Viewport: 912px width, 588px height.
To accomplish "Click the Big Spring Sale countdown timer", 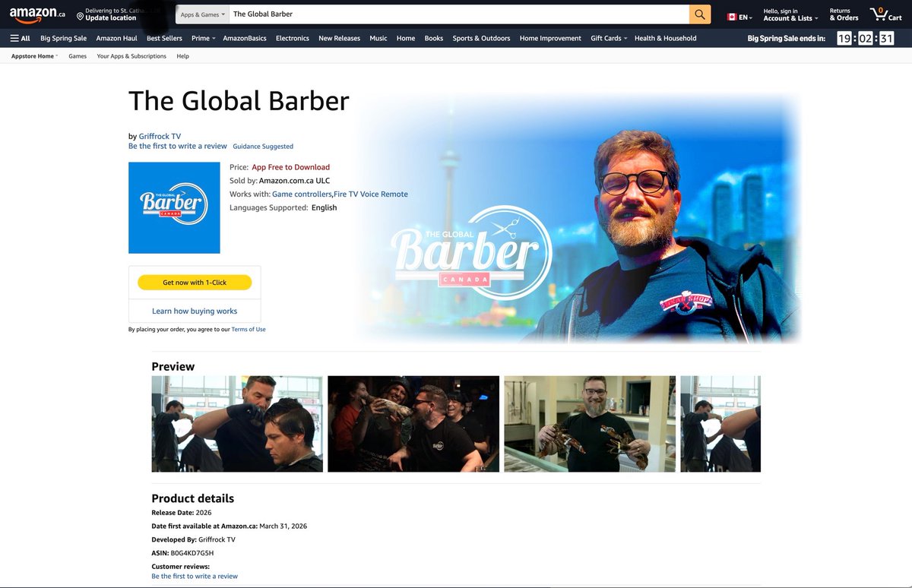I will [865, 38].
